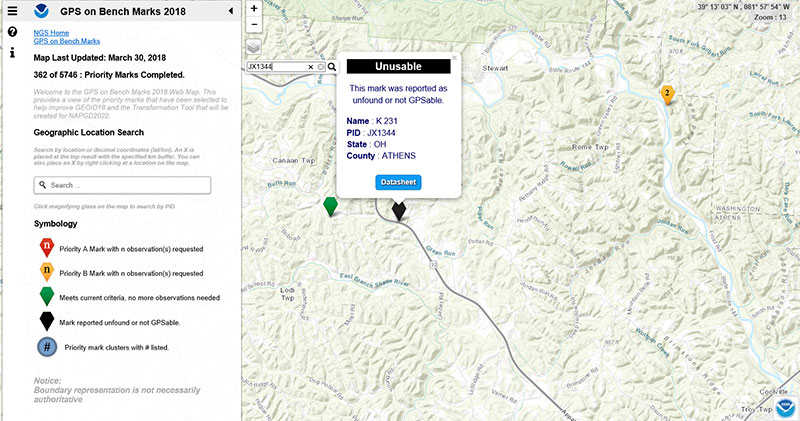Collapse the sidebar with the arrow
This screenshot has width=800, height=421.
(232, 11)
